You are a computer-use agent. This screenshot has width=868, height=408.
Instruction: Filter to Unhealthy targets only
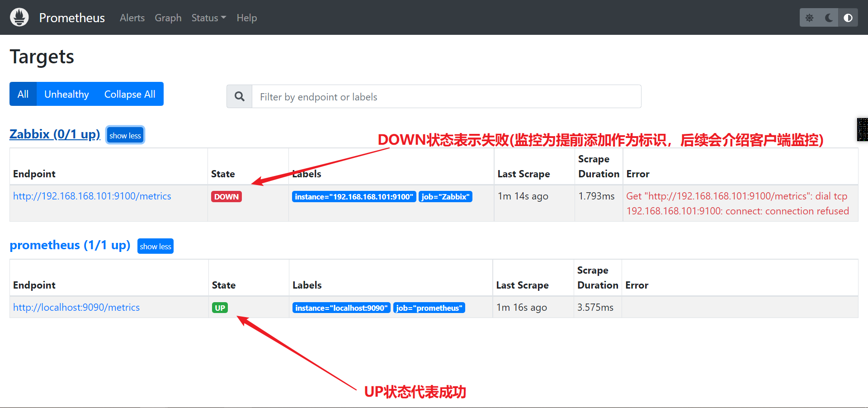point(66,94)
